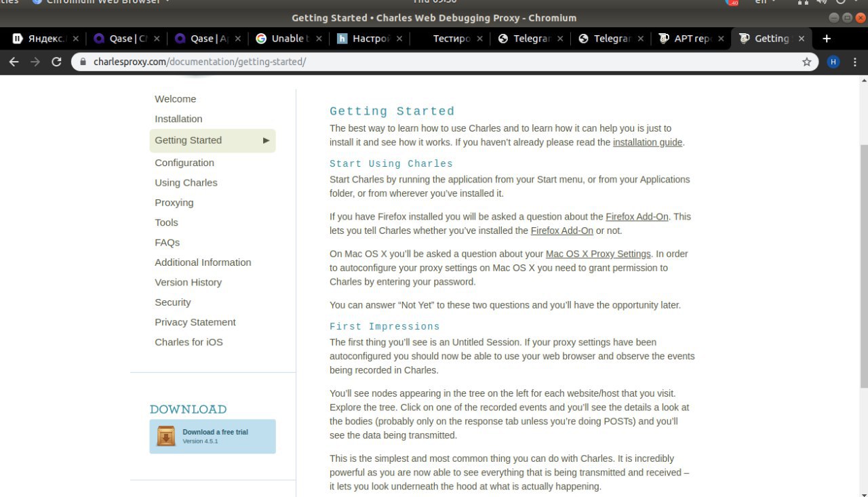The image size is (868, 497).
Task: Click the page vertical scrollbar thumb
Action: click(x=864, y=266)
